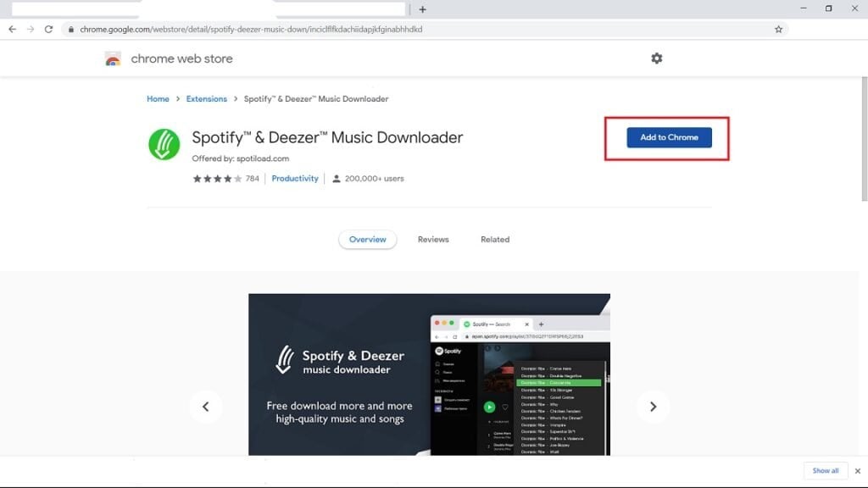
Task: Click breadcrumb text 'Spotify & Deezer Music Downloader'
Action: click(x=316, y=99)
